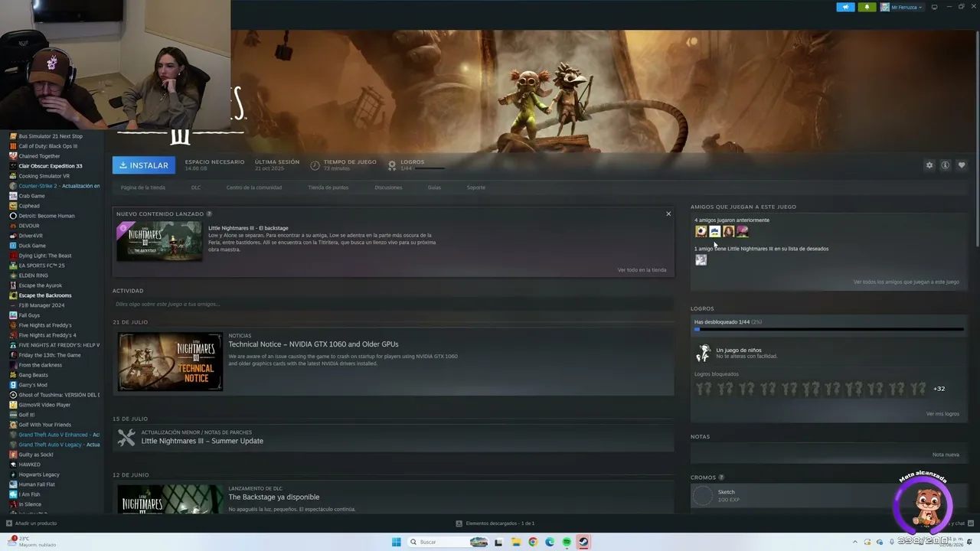This screenshot has height=551, width=980.
Task: Click the avatar of friend who wishlisted
Action: click(701, 259)
